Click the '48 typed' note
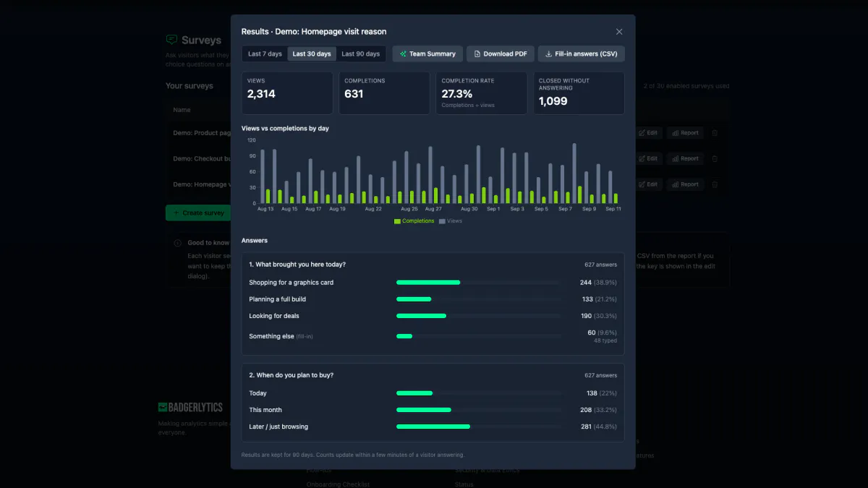The width and height of the screenshot is (868, 488). (x=605, y=341)
